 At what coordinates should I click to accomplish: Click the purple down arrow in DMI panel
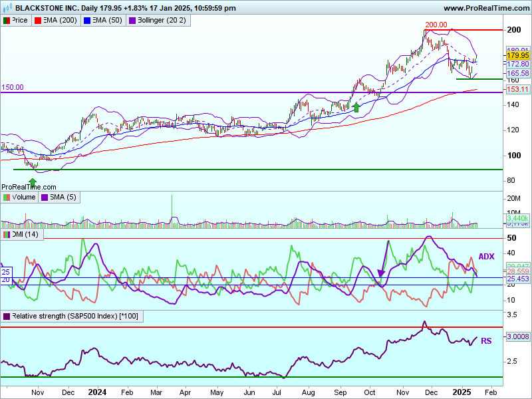[381, 273]
